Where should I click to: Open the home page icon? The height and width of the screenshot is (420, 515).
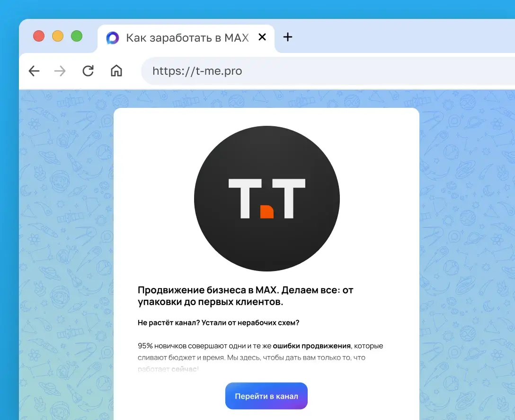(x=116, y=70)
